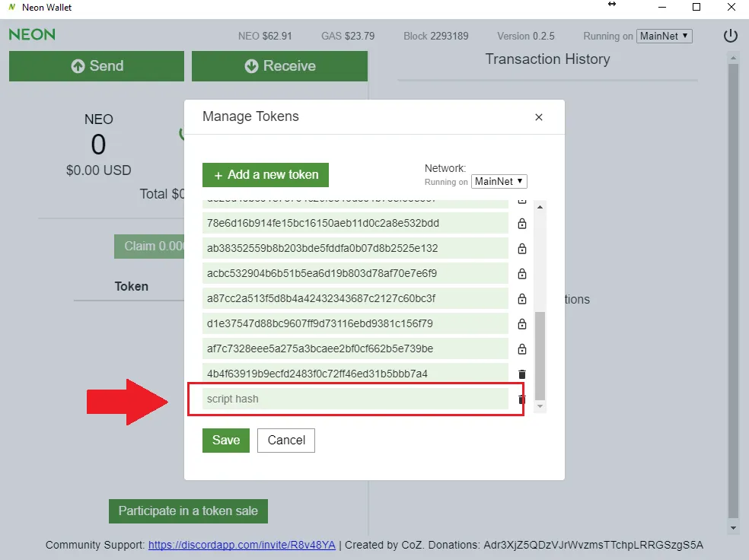Click the Block 2293189 text
This screenshot has height=560, width=749.
(435, 36)
